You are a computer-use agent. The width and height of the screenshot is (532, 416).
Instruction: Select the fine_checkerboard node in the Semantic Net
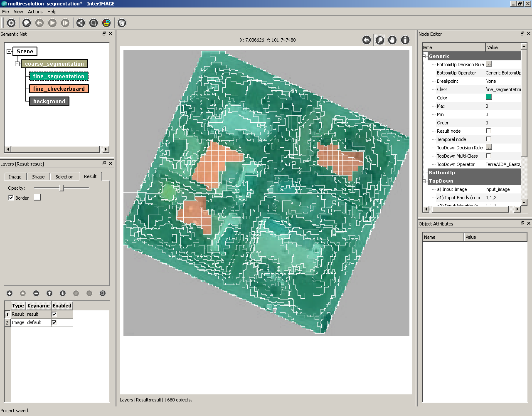(x=59, y=89)
